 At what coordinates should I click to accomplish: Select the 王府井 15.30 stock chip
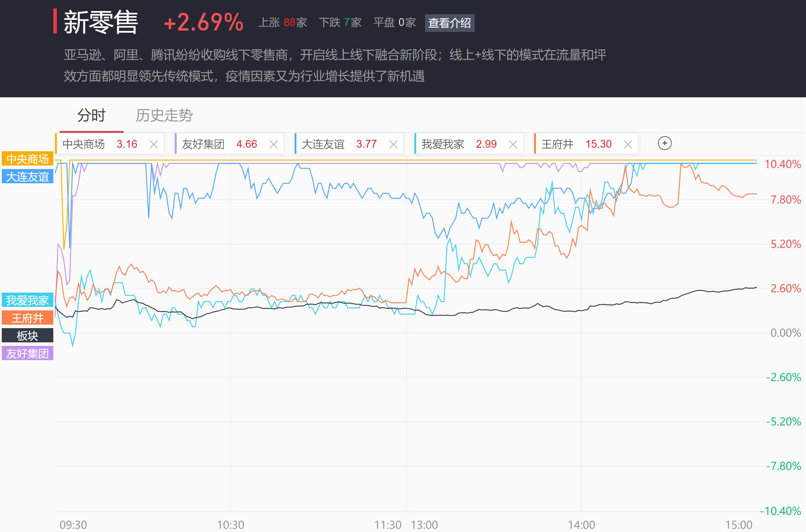point(576,144)
